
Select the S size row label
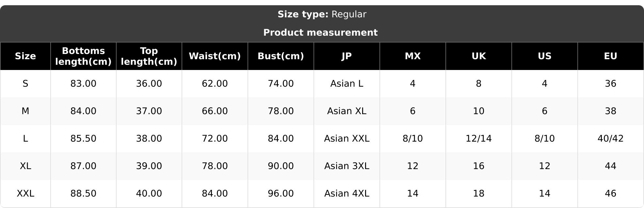(x=25, y=84)
